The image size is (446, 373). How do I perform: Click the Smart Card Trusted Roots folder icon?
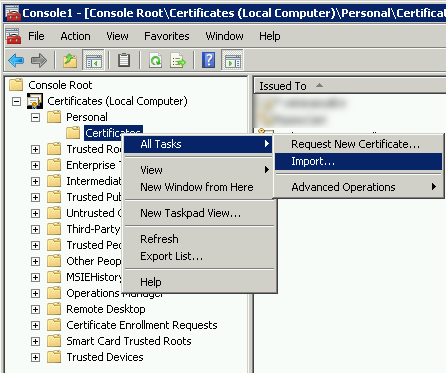[54, 341]
